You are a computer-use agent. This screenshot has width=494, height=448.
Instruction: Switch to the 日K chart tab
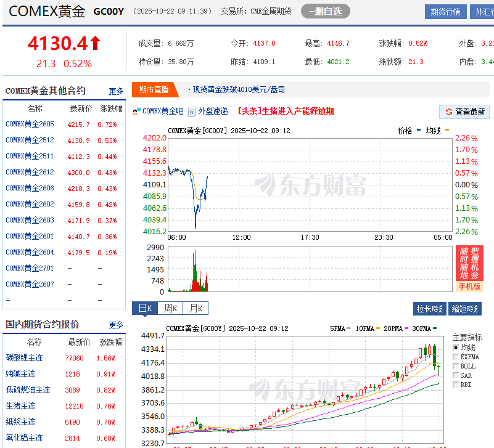[x=145, y=308]
